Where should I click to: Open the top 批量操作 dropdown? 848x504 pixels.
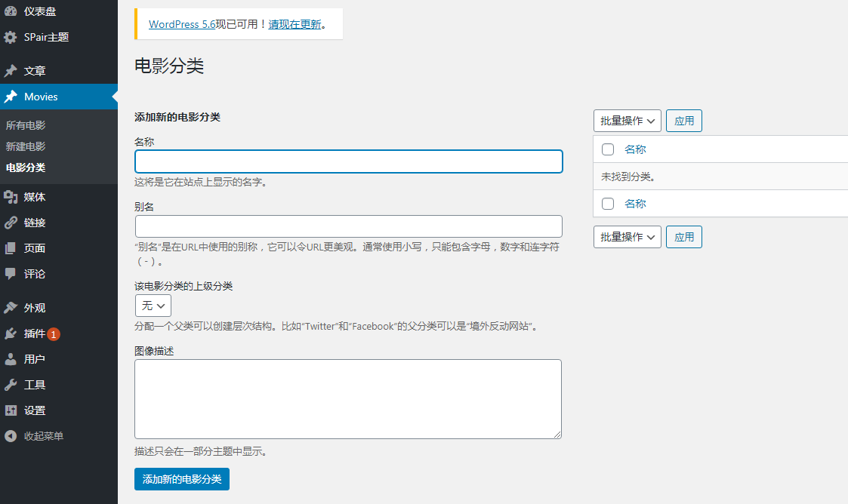627,121
